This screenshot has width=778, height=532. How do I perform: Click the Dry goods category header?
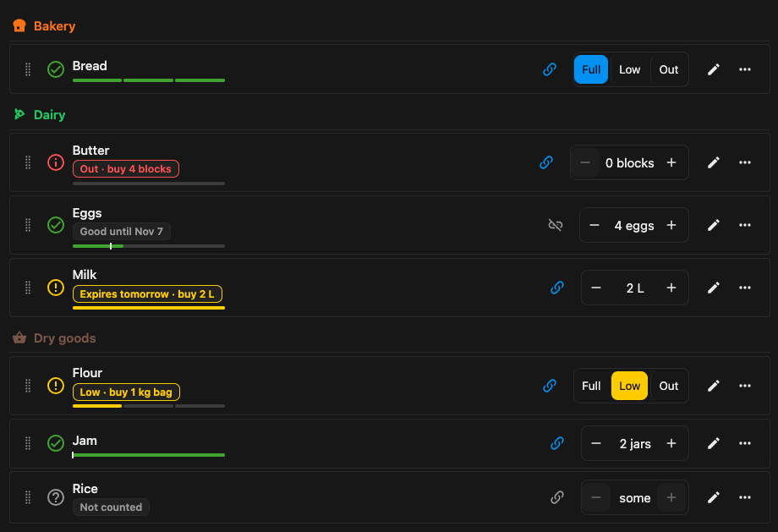pos(55,338)
